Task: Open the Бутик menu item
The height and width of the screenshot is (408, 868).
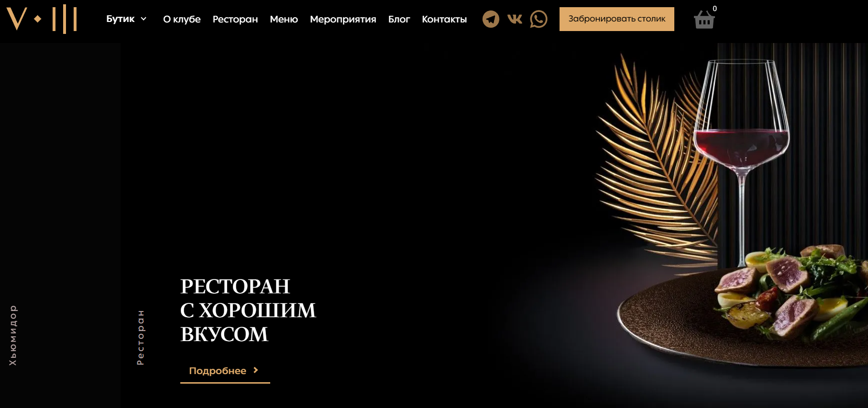Action: [x=121, y=19]
